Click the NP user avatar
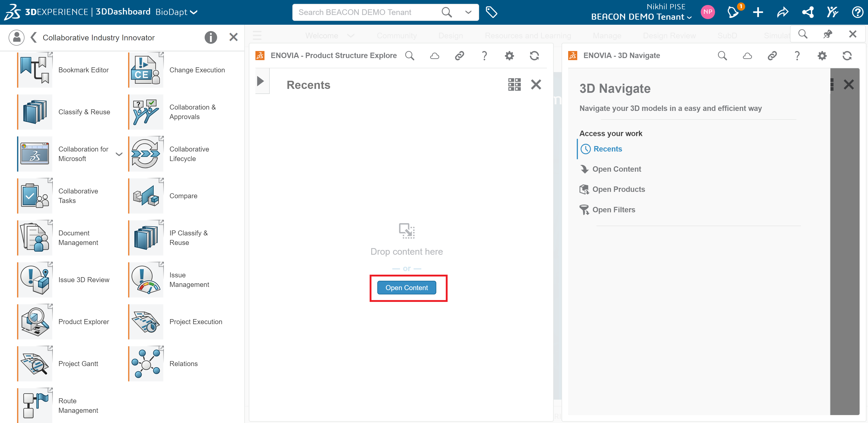The width and height of the screenshot is (868, 423). (708, 12)
